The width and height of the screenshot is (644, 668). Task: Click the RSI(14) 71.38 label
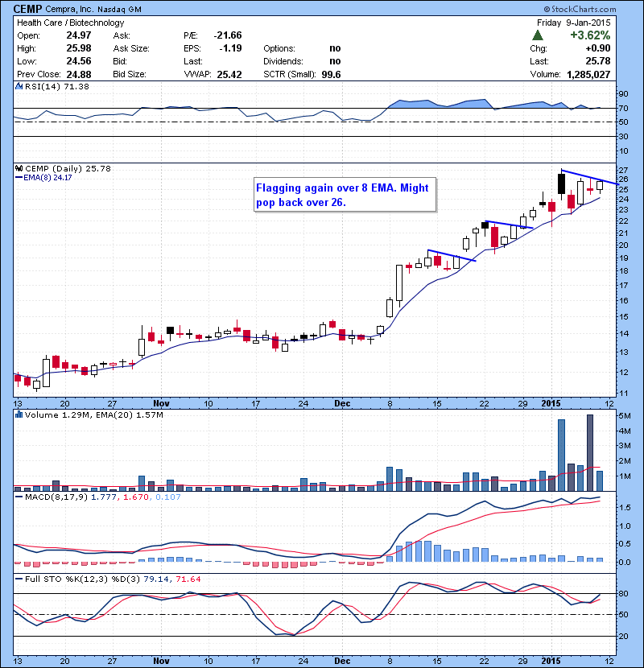57,86
